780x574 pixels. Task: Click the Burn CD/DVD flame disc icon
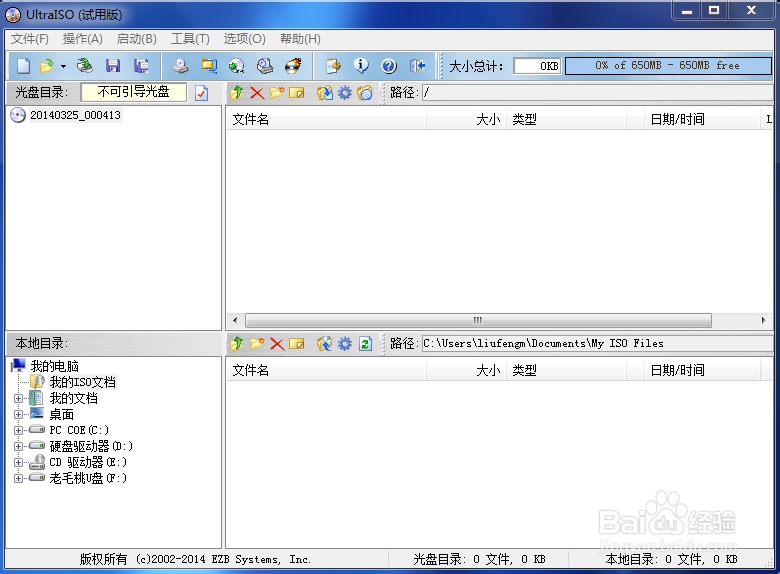click(x=293, y=66)
